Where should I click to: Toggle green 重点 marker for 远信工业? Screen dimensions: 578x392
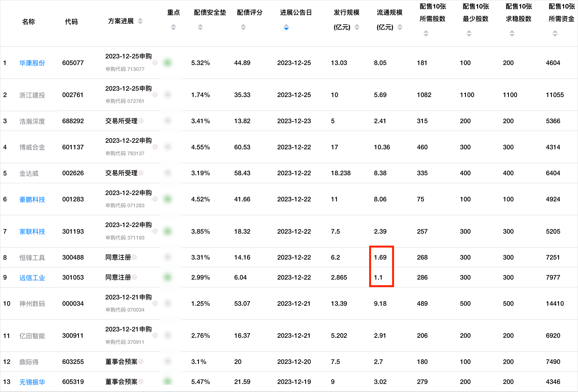click(168, 277)
